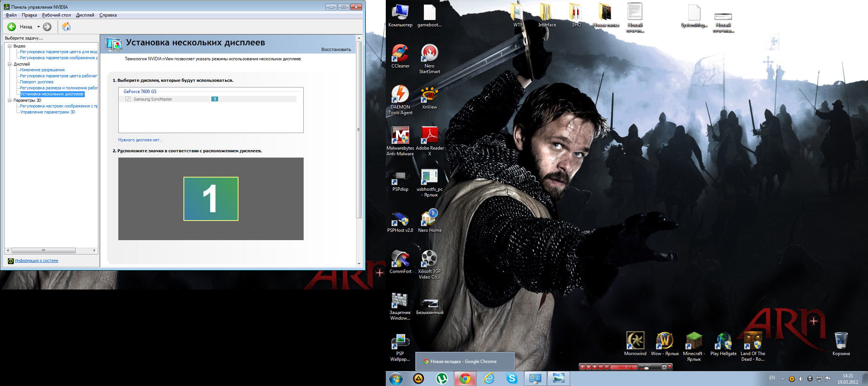
Task: Open the Файл menu
Action: 11,15
